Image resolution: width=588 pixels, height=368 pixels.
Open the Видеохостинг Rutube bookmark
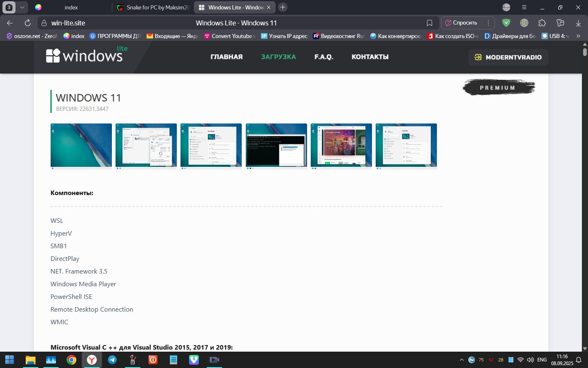[339, 36]
